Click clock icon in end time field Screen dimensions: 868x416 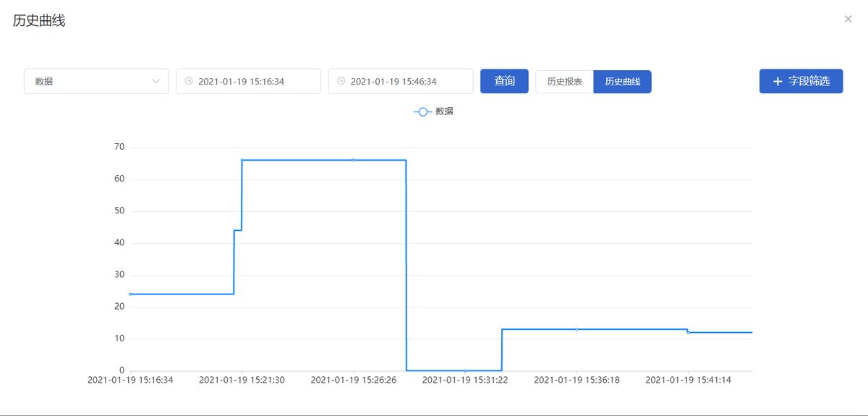point(341,81)
